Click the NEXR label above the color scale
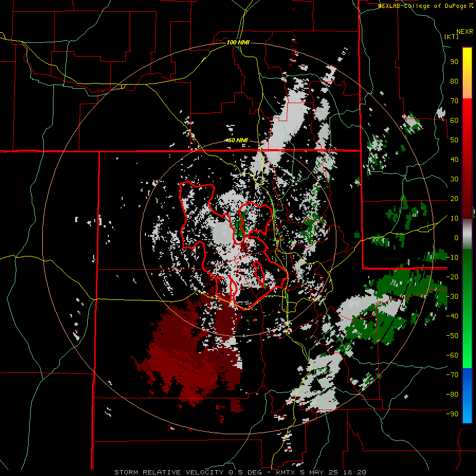The image size is (476, 476). (x=465, y=32)
